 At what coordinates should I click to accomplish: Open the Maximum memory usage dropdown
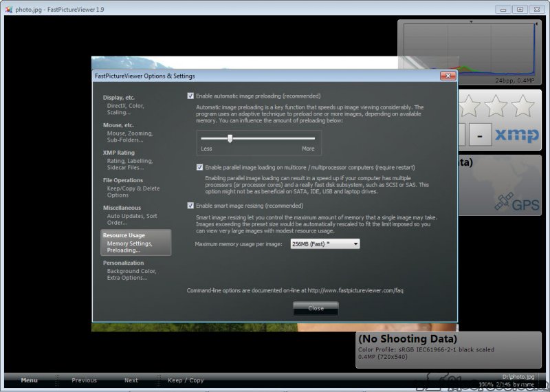click(x=324, y=244)
